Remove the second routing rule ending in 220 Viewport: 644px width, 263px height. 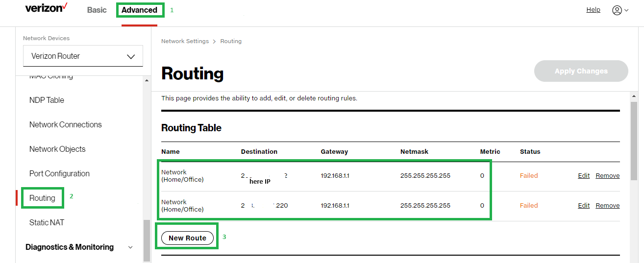tap(607, 206)
